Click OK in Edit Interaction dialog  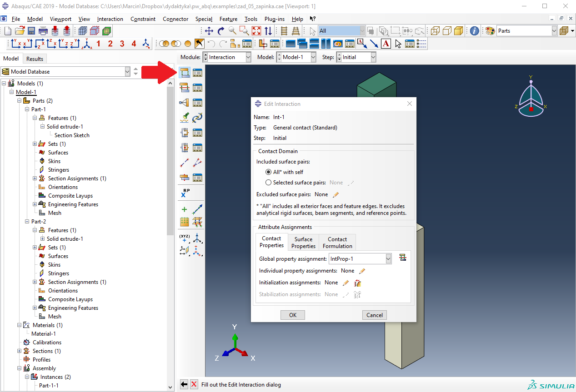click(292, 315)
